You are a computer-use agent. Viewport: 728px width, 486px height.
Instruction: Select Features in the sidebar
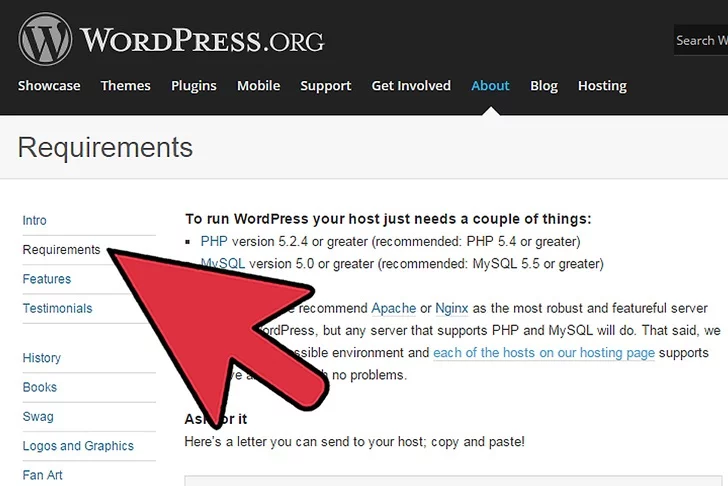(x=47, y=279)
